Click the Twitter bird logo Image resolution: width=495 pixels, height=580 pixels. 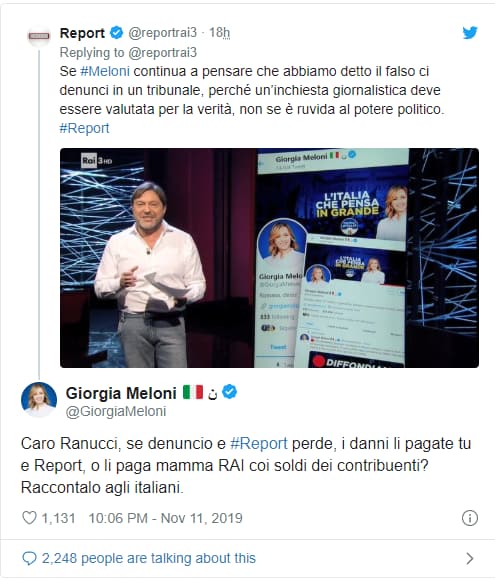(x=470, y=33)
